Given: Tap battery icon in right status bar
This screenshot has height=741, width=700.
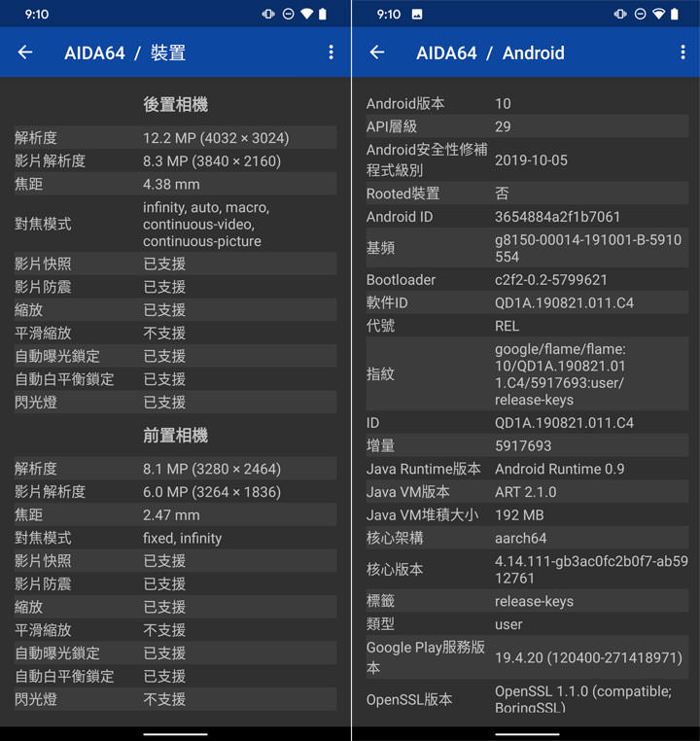Looking at the screenshot, I should coord(675,15).
